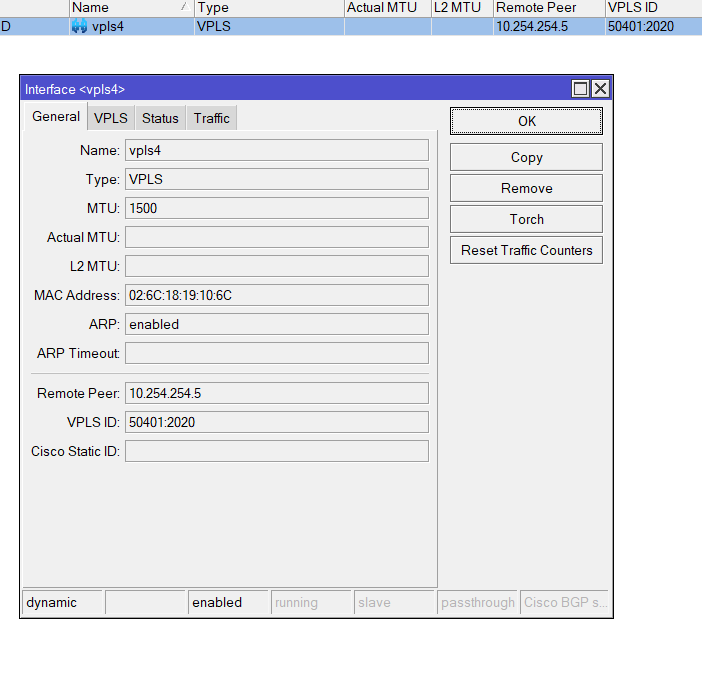Click the slave status indicator
This screenshot has width=702, height=686.
(395, 602)
